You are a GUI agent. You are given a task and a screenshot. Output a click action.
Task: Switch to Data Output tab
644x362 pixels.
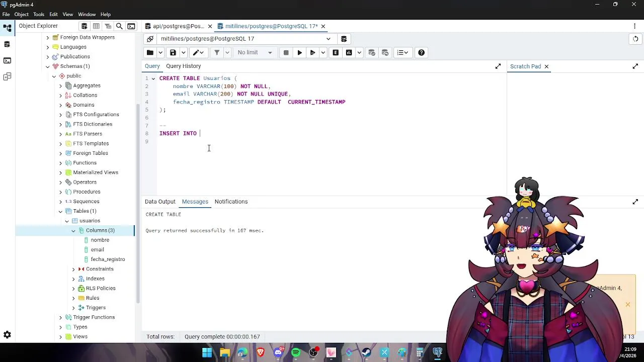pos(160,202)
